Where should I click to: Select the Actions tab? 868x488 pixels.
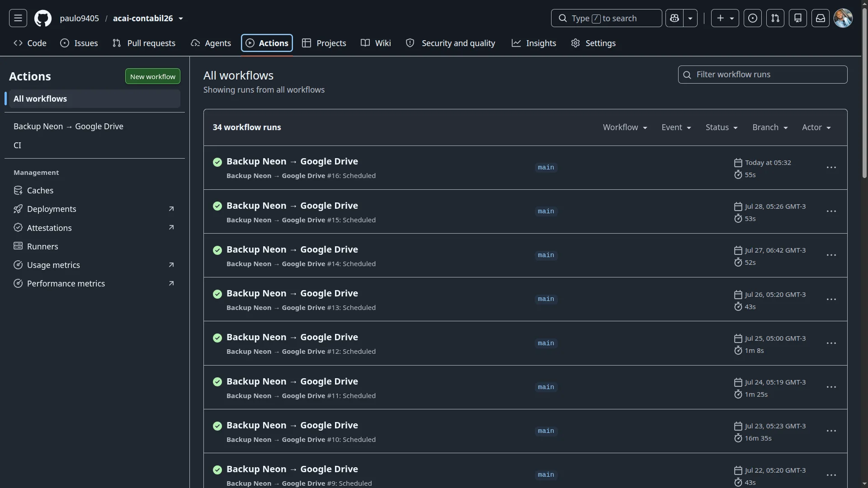(267, 43)
